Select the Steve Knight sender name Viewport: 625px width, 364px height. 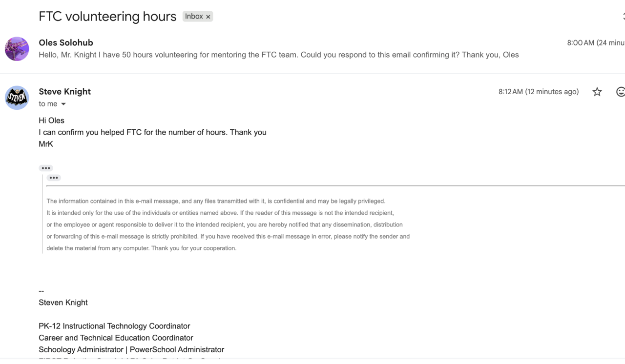click(x=65, y=91)
